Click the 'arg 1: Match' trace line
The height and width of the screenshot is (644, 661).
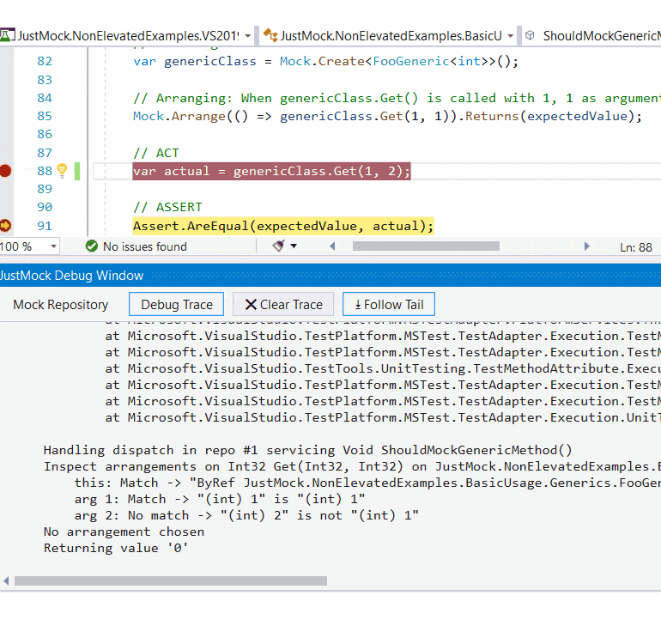220,500
